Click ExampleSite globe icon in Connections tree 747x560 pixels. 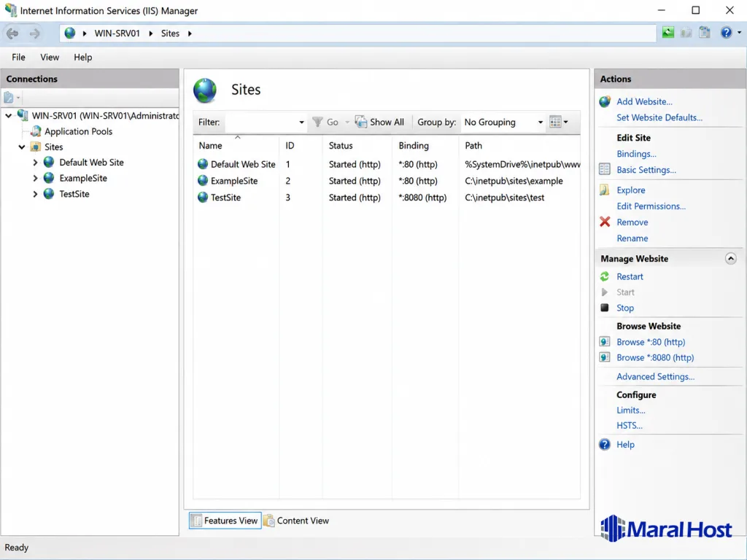click(49, 178)
